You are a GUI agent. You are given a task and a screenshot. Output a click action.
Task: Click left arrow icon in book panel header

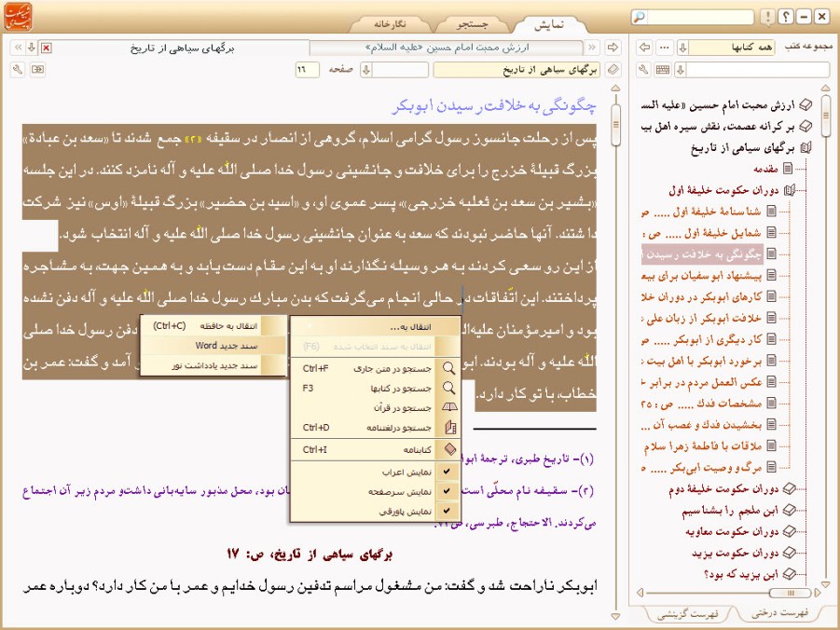[644, 48]
